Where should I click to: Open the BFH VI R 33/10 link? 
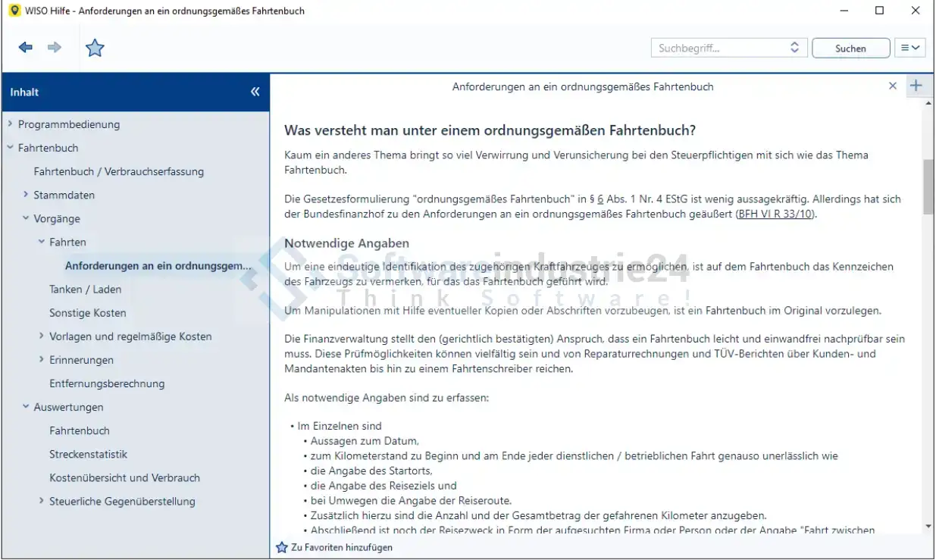776,214
